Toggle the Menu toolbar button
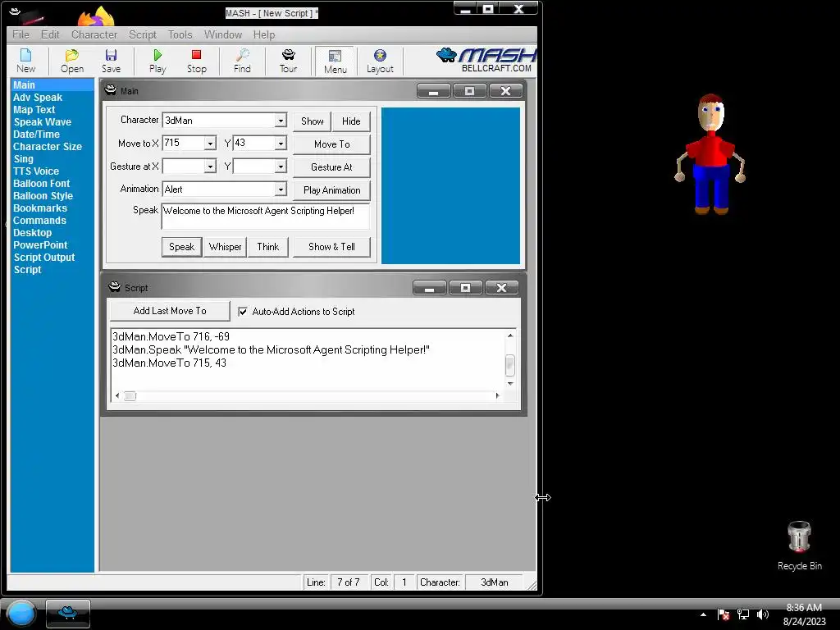Screen dimensions: 840x630 point(335,61)
